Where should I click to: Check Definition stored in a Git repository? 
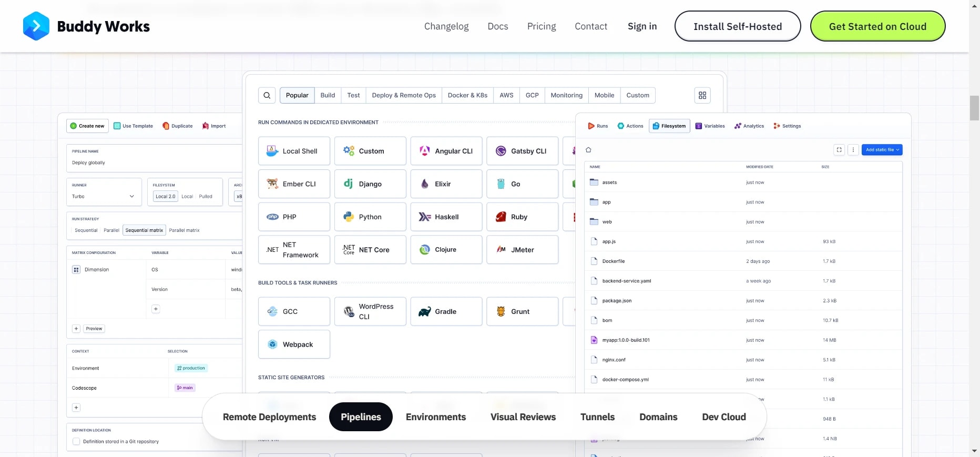76,442
